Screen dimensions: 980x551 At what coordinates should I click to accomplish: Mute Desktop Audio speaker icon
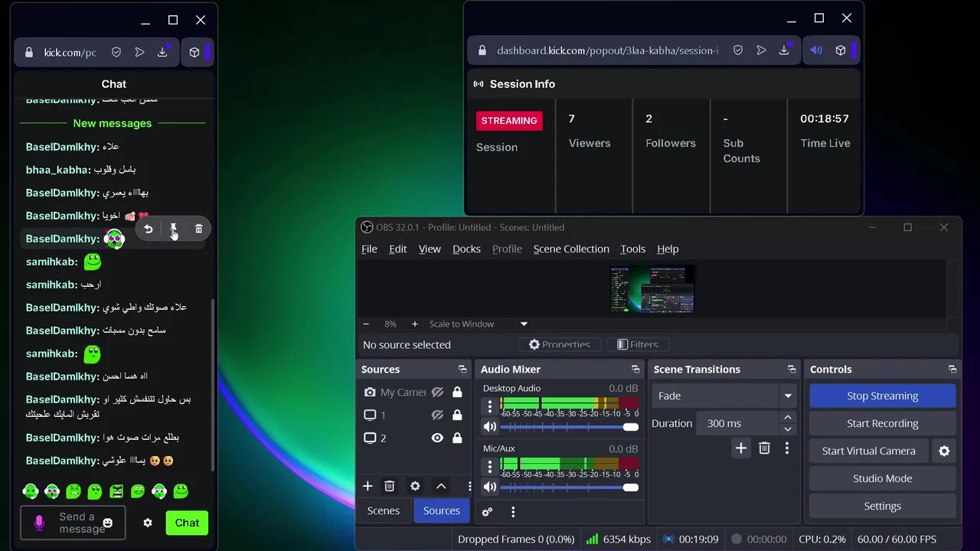click(490, 427)
